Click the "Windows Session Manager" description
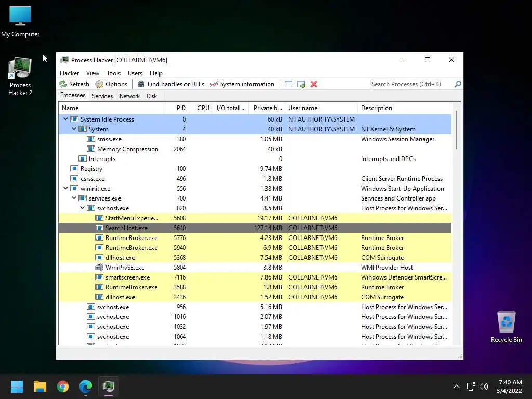 pyautogui.click(x=397, y=139)
